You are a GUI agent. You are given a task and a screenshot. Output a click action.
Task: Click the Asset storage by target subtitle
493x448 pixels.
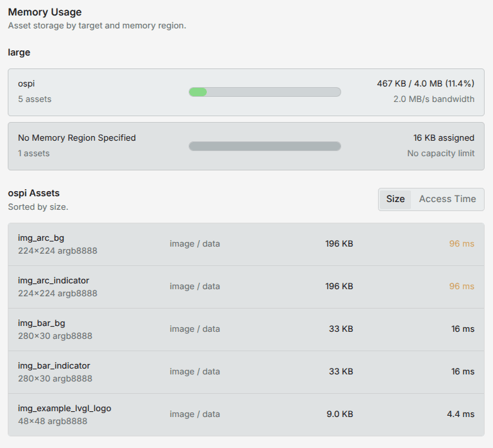[97, 26]
